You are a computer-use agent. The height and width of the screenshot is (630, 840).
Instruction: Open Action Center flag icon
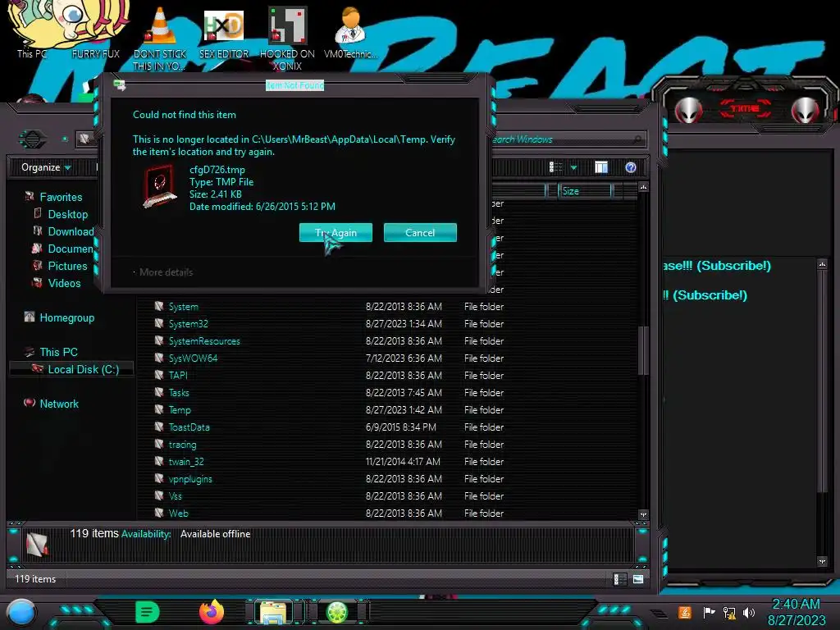pos(709,612)
